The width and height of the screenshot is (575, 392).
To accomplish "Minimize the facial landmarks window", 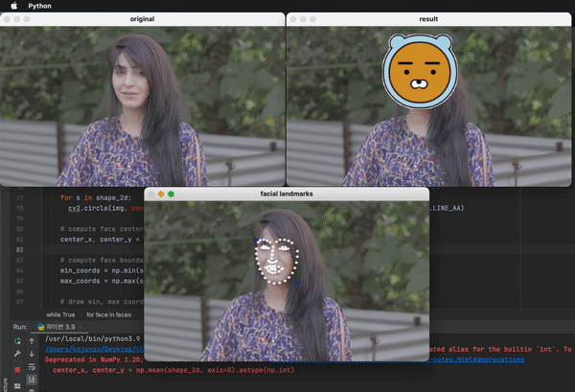I will (161, 194).
